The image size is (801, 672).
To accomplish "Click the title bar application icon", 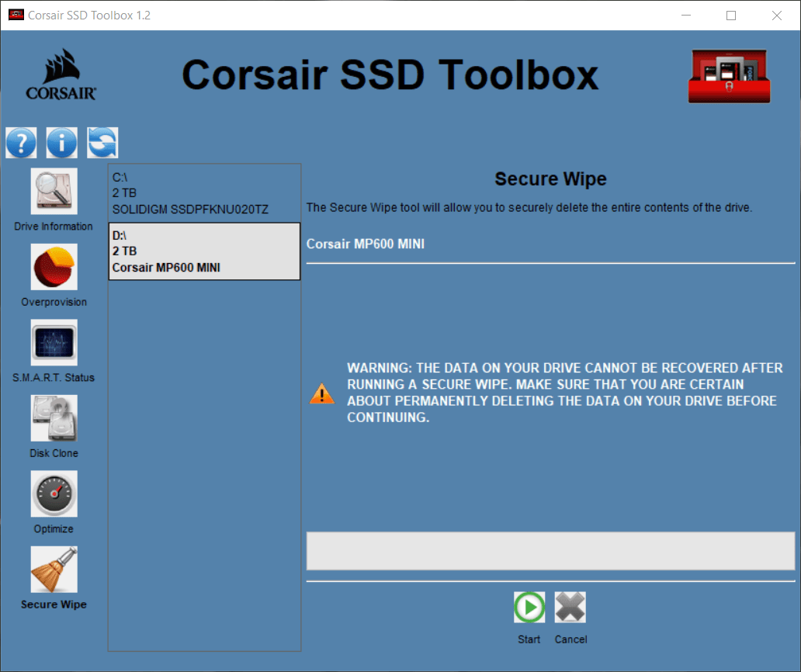I will coord(16,16).
